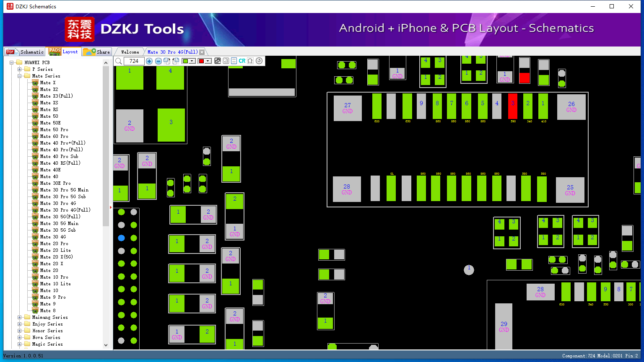Viewport: 644px width, 362px height.
Task: Close the Mate 30 Pro 4G(Full) tab
Action: point(202,52)
